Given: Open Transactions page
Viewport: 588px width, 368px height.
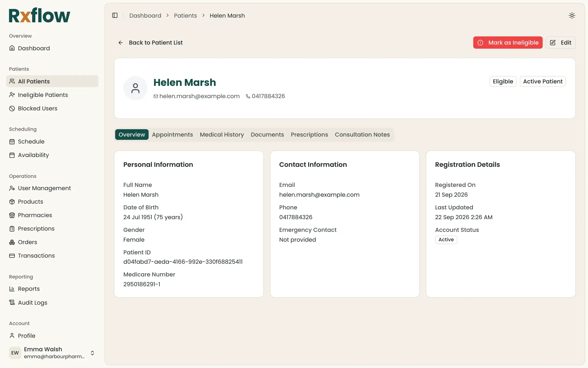Looking at the screenshot, I should (52, 255).
